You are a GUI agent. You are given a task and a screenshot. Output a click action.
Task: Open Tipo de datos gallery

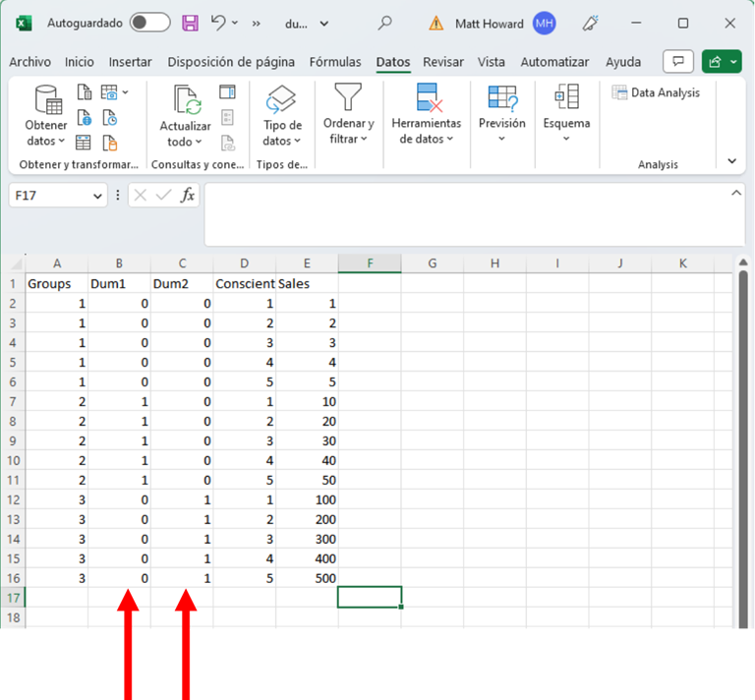point(282,116)
